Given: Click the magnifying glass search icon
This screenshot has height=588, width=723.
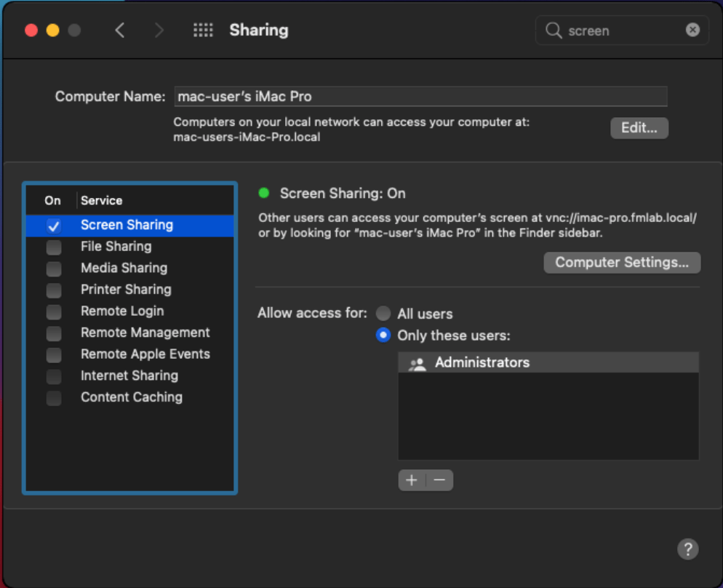Looking at the screenshot, I should point(554,31).
